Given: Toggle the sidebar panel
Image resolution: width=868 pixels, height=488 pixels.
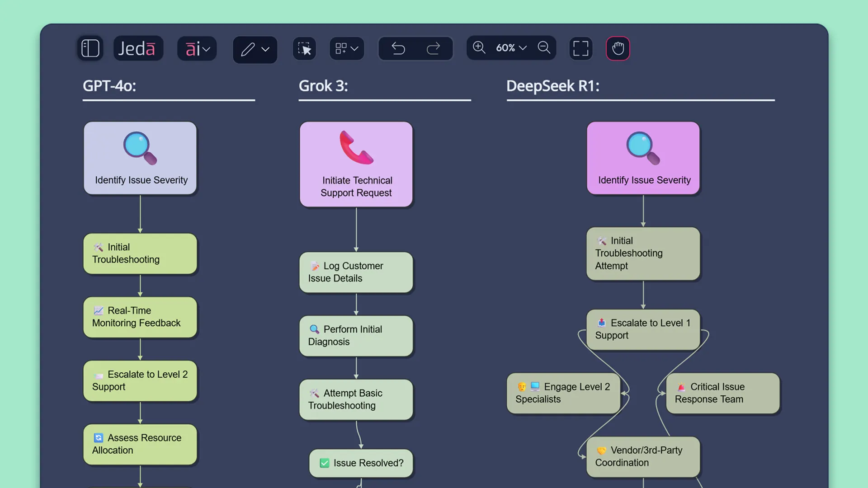Looking at the screenshot, I should 90,48.
